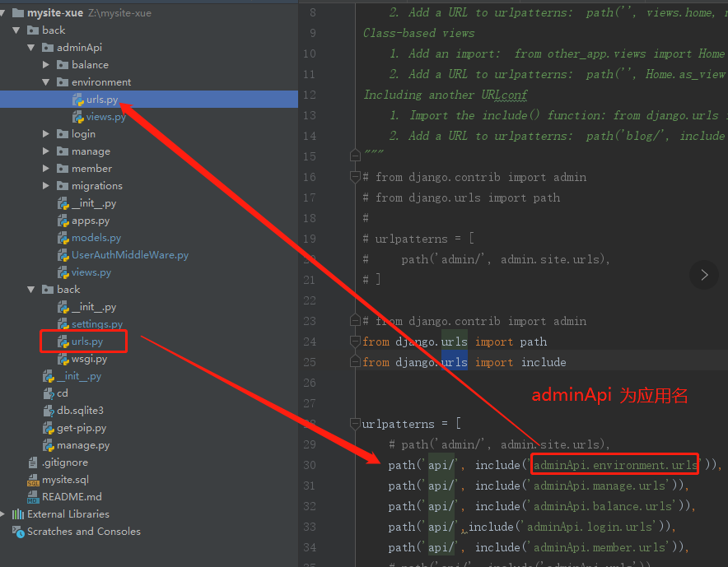The image size is (728, 567).
Task: Click line number 30 in the editor gutter
Action: point(310,464)
